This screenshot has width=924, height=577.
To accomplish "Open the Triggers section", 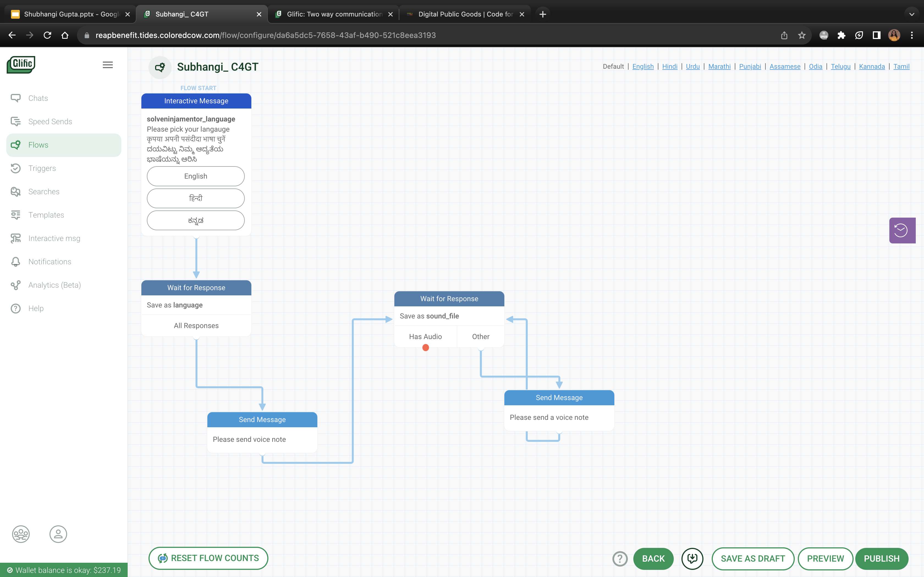I will (x=42, y=168).
